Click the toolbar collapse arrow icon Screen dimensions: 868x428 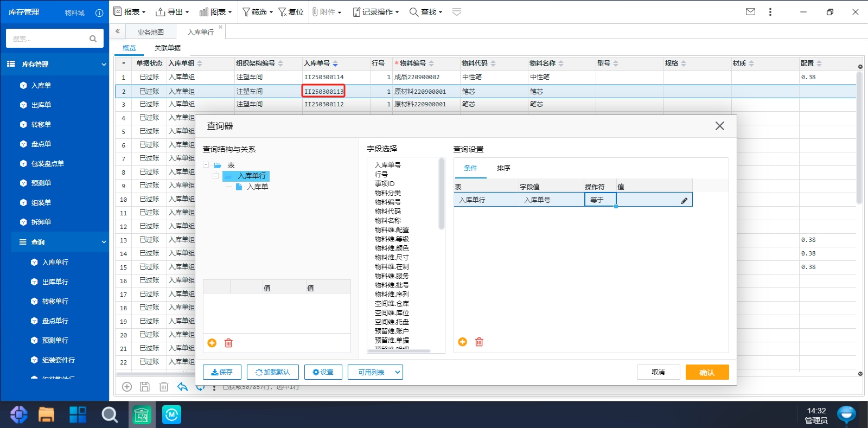[457, 12]
